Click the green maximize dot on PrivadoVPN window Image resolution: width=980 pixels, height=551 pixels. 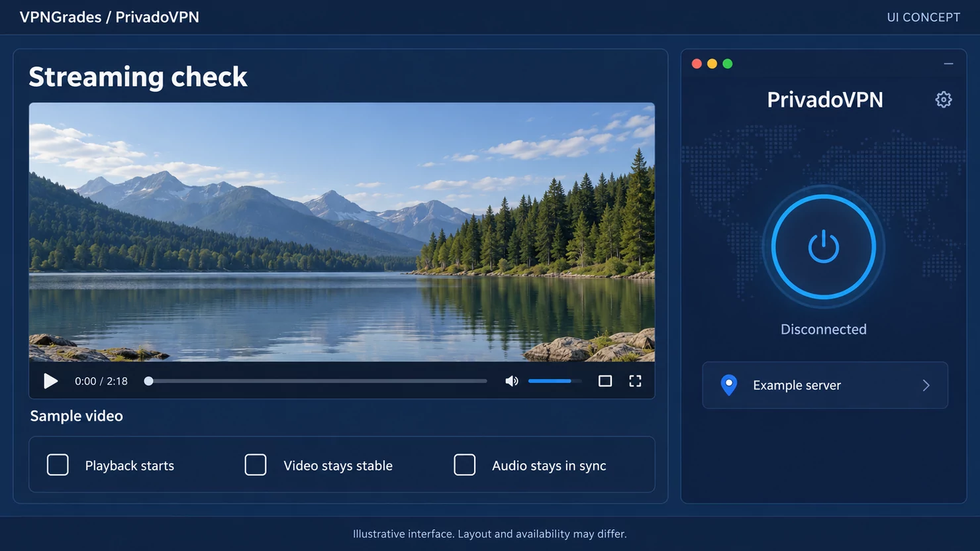coord(728,64)
